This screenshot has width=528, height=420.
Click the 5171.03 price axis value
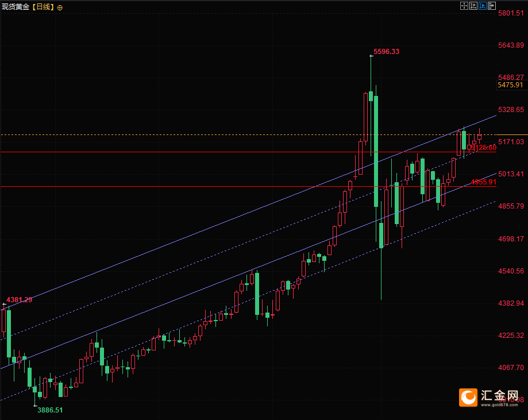(511, 142)
